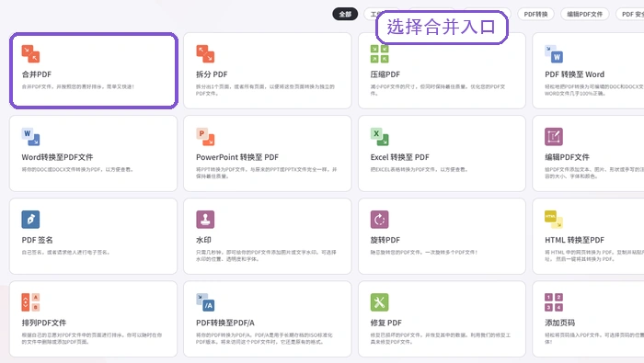This screenshot has height=363, width=644.
Task: Open the PowerPoint 转换至 PDF title
Action: coord(237,157)
